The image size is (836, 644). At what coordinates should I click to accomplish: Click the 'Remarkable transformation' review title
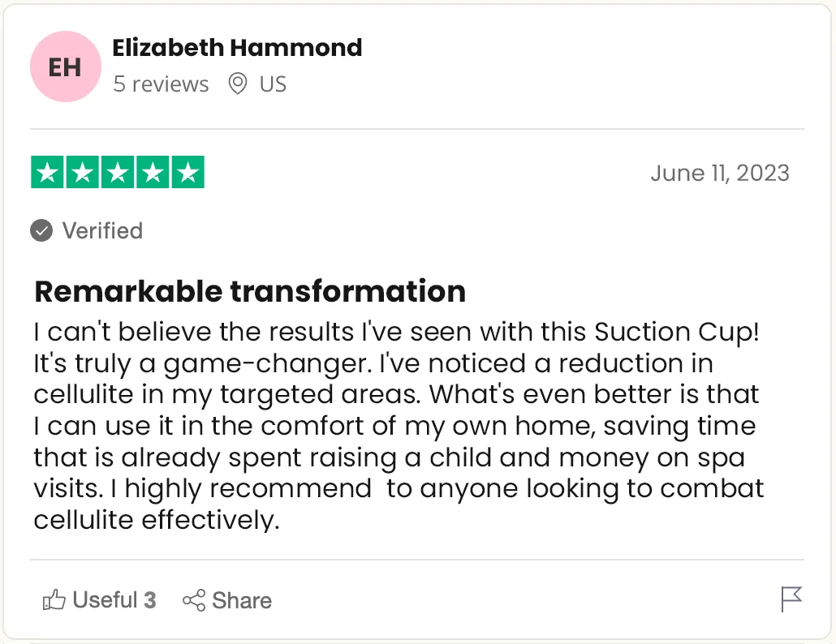point(250,291)
